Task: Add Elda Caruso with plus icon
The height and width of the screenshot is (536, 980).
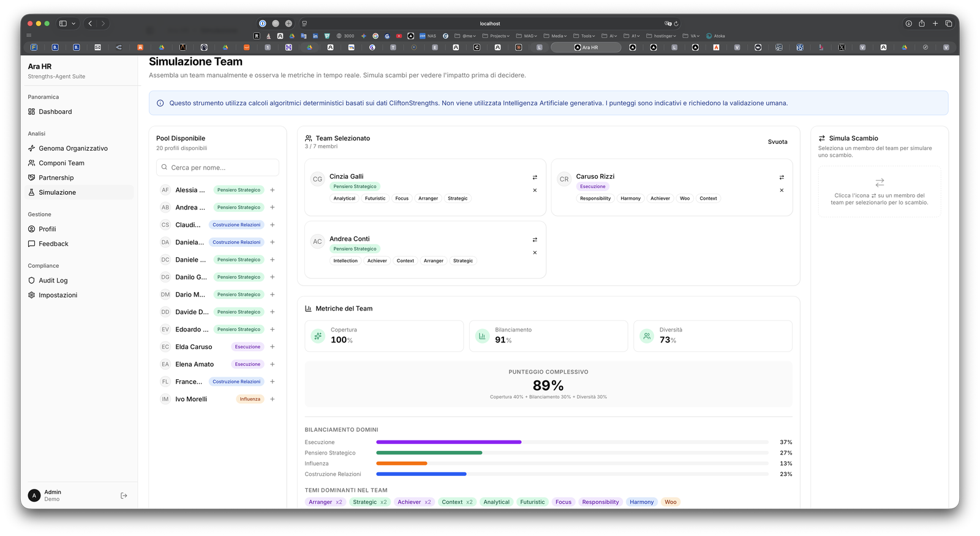Action: click(x=273, y=347)
